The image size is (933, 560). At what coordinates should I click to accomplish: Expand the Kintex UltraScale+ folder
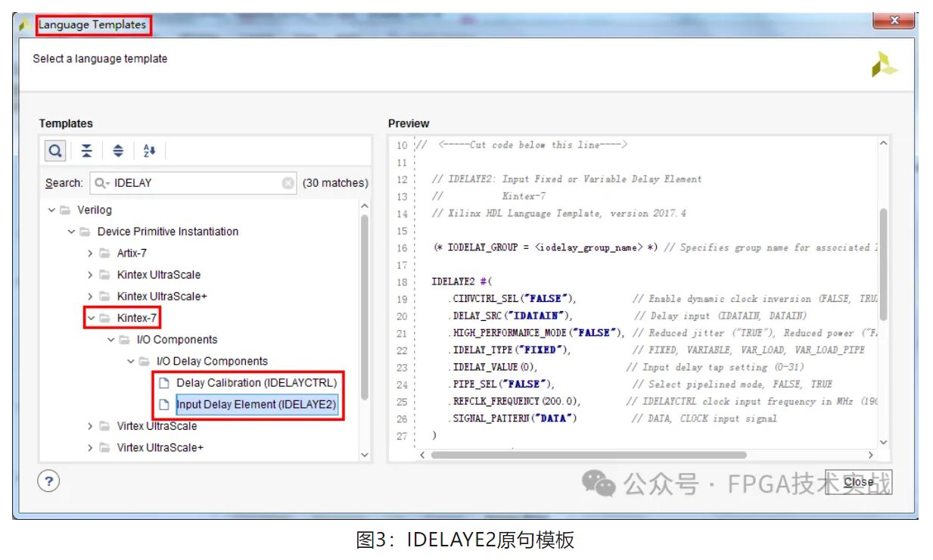pyautogui.click(x=91, y=297)
